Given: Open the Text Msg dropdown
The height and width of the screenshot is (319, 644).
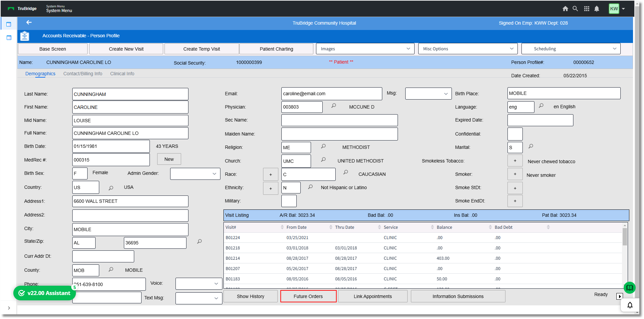Looking at the screenshot, I should pos(199,298).
